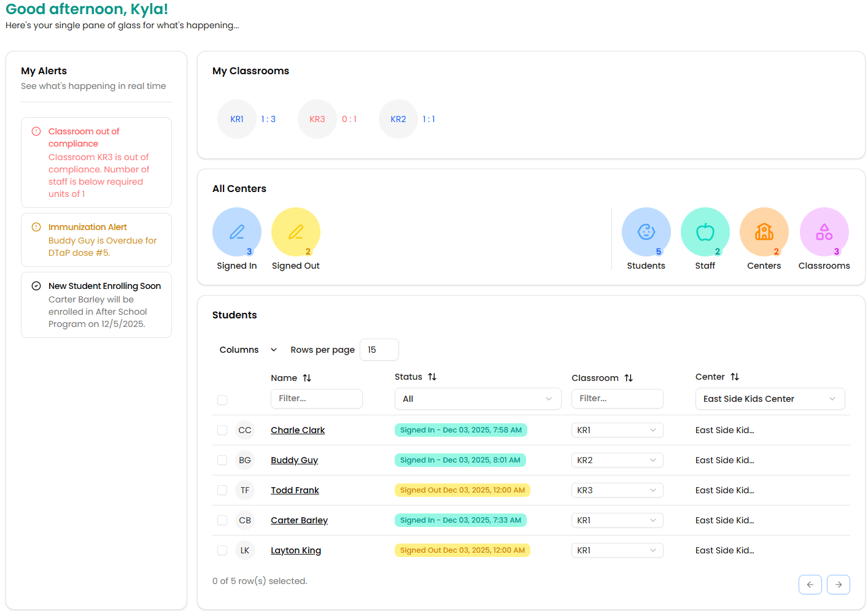Select the Staff apple icon
The height and width of the screenshot is (611, 868).
point(705,232)
